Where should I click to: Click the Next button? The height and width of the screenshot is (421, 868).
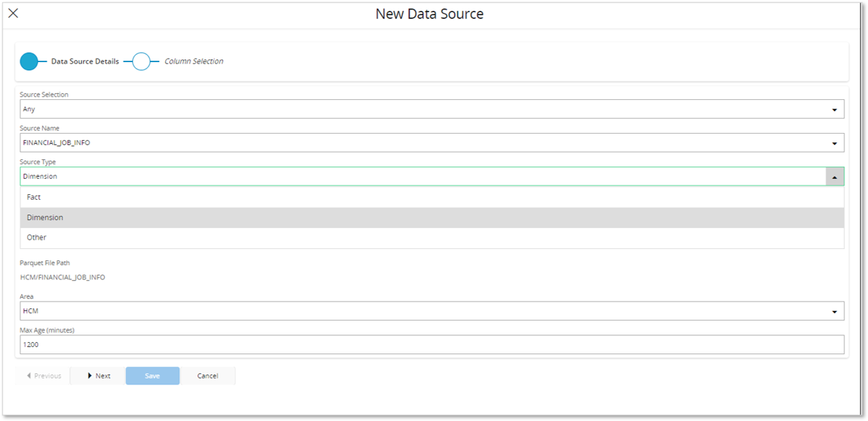click(98, 376)
